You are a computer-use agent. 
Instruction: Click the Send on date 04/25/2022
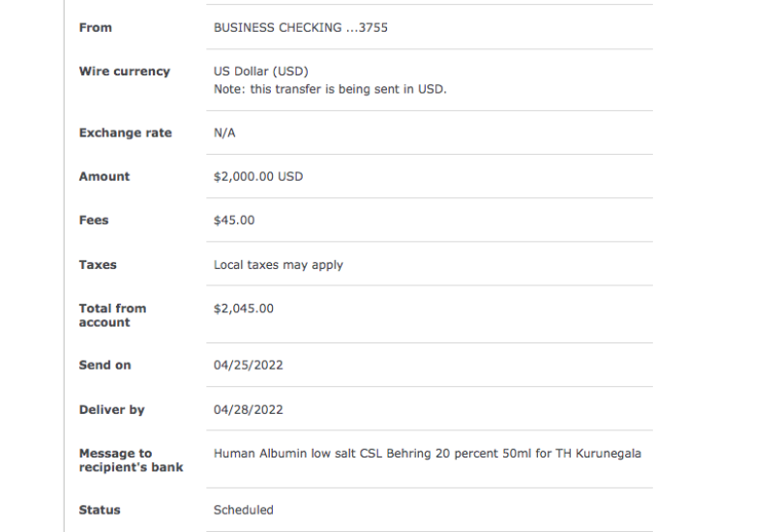pos(248,366)
